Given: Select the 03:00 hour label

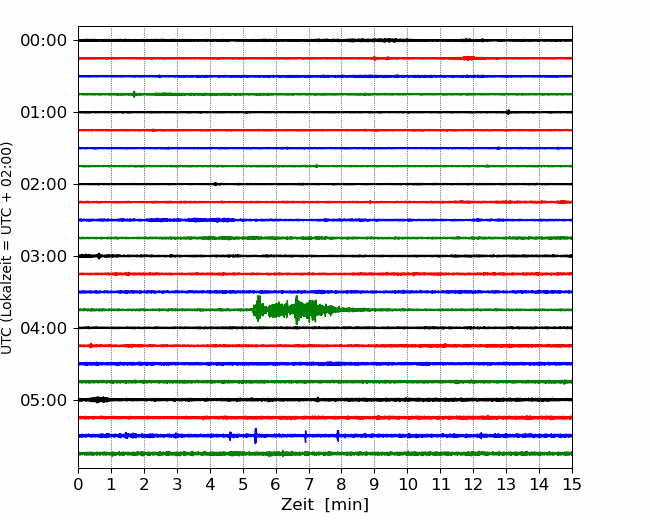Looking at the screenshot, I should [x=43, y=256].
